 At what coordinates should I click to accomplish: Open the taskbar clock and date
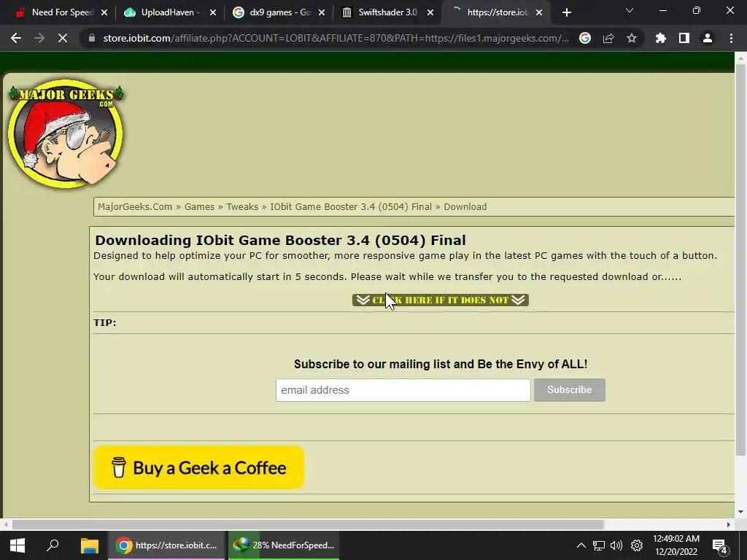pyautogui.click(x=676, y=545)
